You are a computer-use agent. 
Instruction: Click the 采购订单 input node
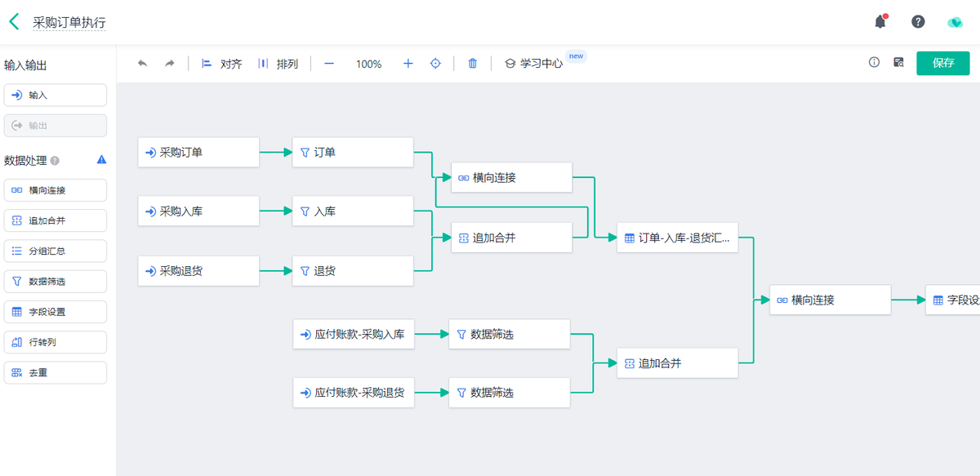[x=198, y=152]
